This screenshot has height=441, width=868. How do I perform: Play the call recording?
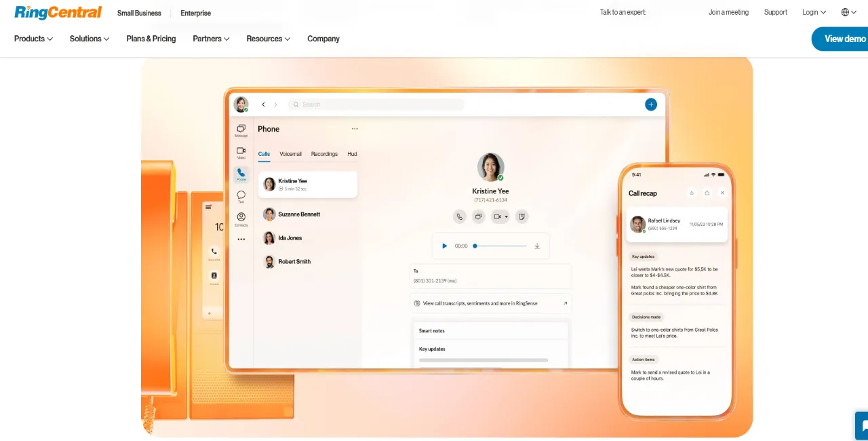(x=445, y=246)
